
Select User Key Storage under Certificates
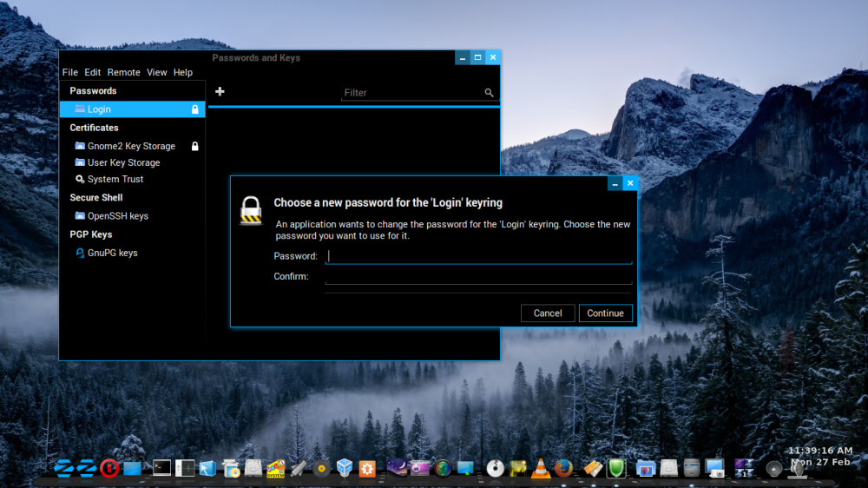[x=123, y=162]
